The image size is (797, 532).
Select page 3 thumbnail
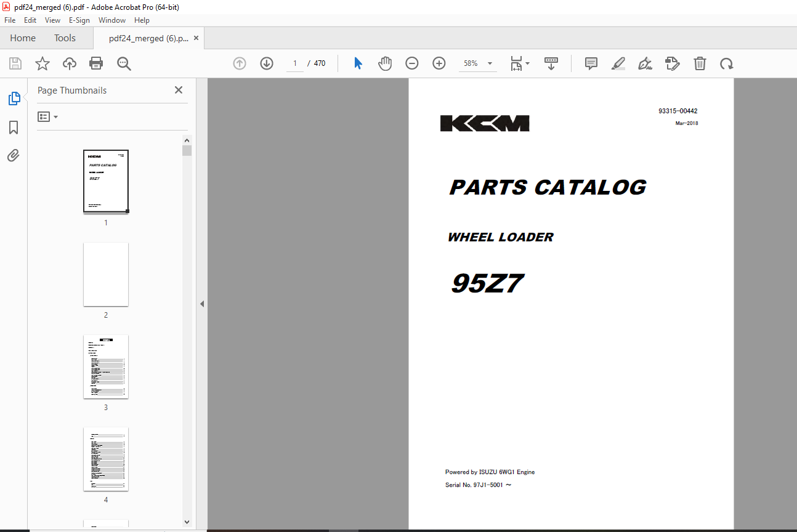(106, 366)
